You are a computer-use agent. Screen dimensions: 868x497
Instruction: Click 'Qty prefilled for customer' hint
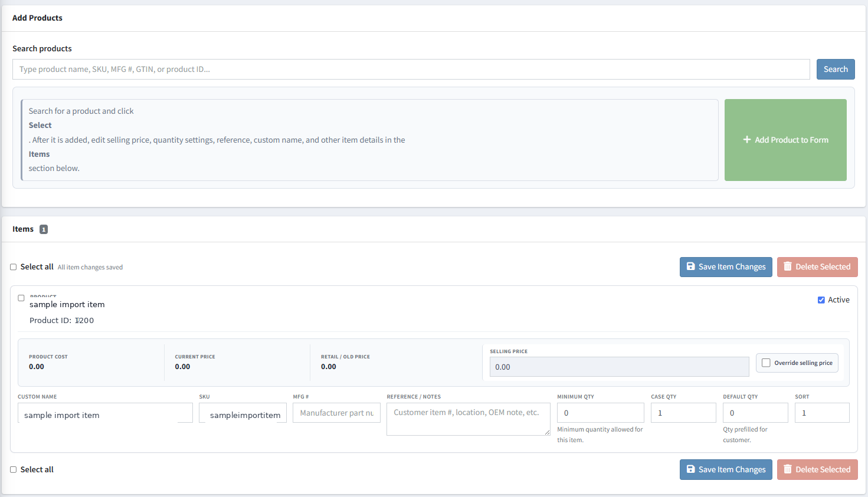745,435
